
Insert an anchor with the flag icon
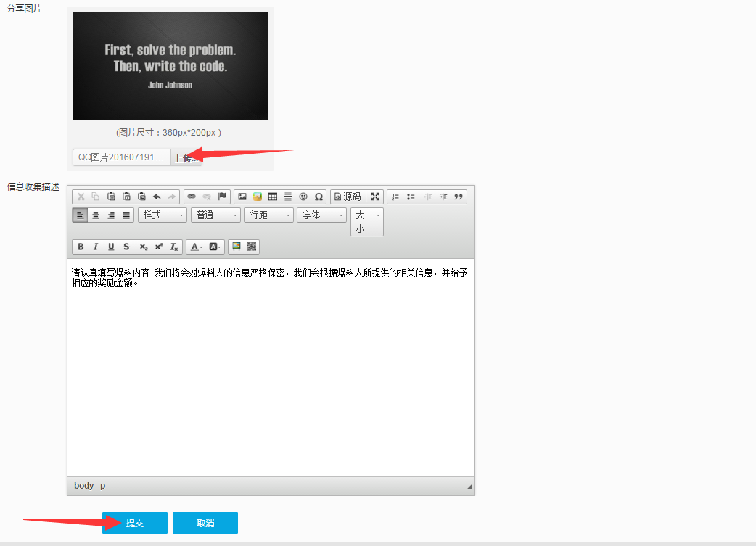click(x=222, y=197)
